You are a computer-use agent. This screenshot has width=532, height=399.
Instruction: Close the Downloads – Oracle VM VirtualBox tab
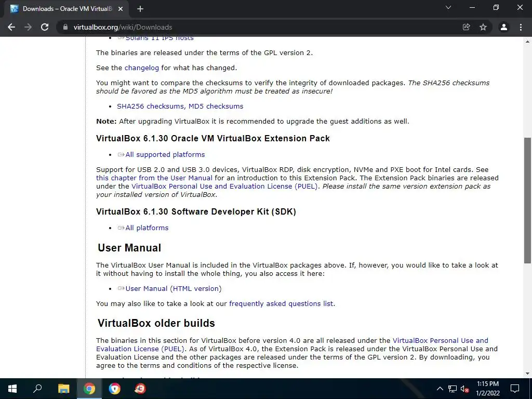pyautogui.click(x=121, y=9)
